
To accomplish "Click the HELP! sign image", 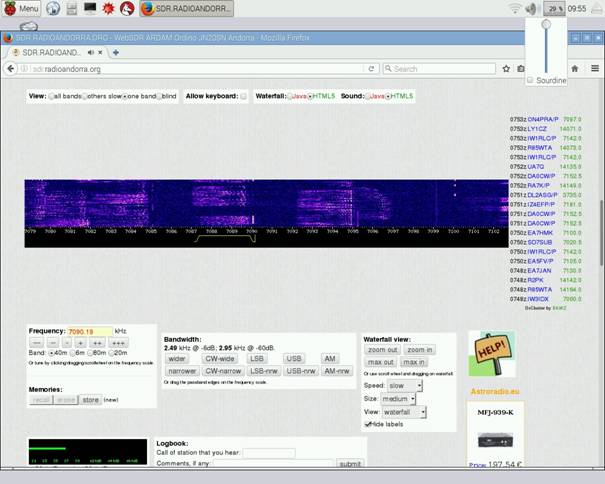I will click(x=492, y=353).
